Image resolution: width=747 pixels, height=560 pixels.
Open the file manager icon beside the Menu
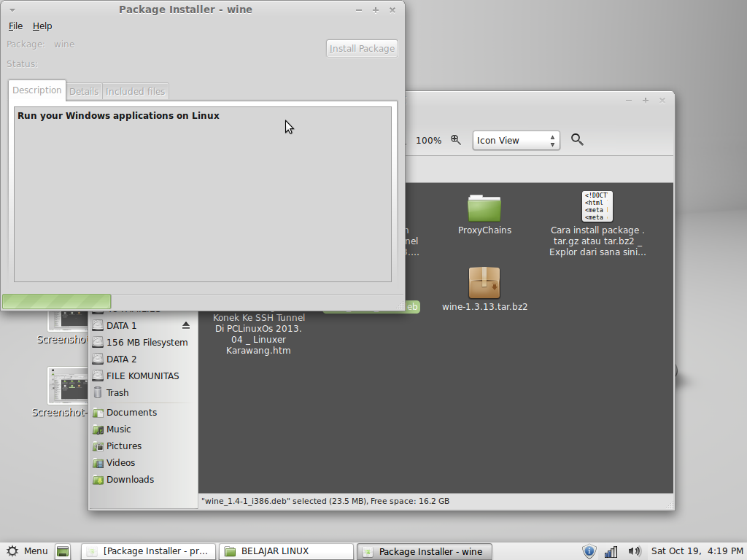click(63, 551)
